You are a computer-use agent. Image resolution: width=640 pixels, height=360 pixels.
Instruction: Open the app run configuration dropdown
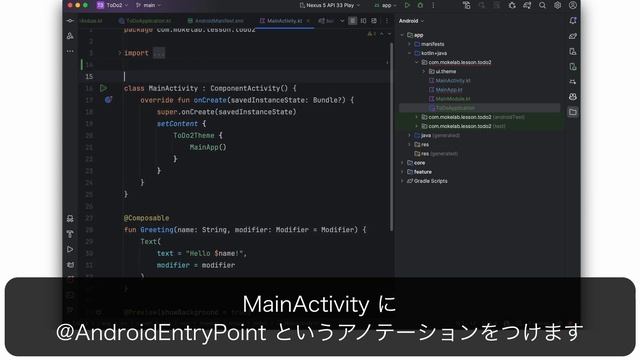[x=386, y=5]
